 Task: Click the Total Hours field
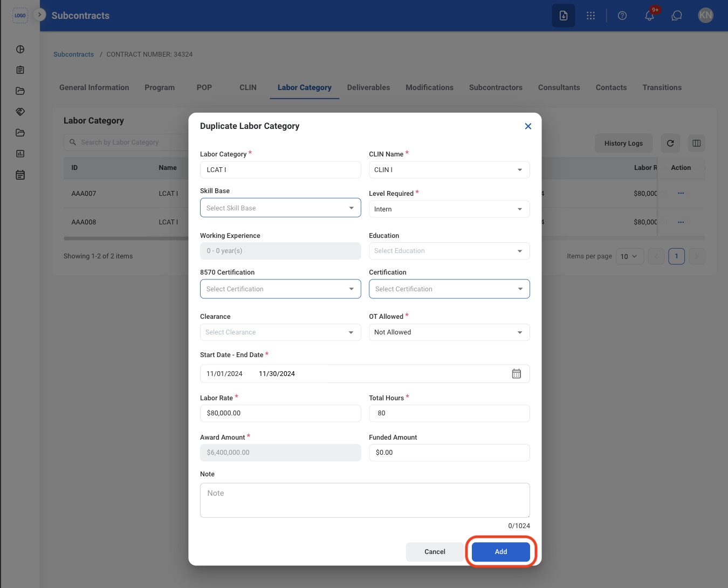tap(449, 413)
